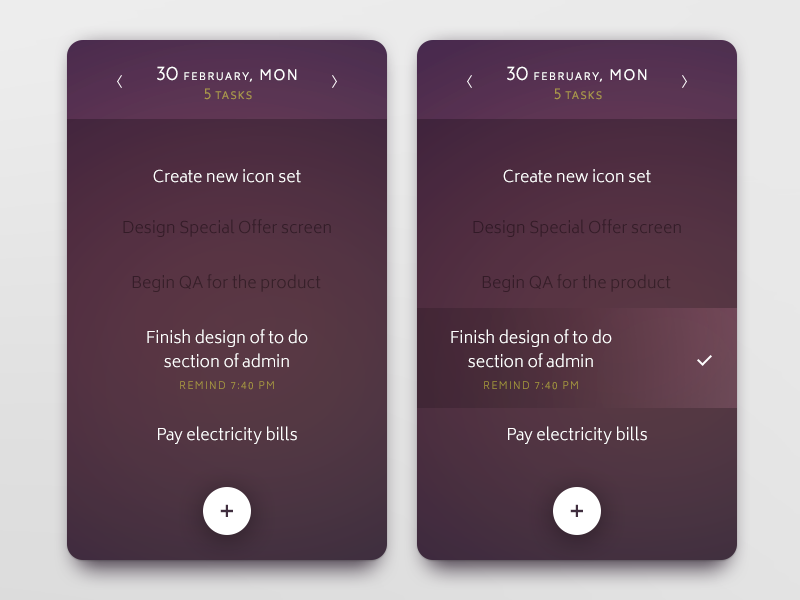Click previous day arrow on right card
Screen dimensions: 800x600
[x=470, y=82]
